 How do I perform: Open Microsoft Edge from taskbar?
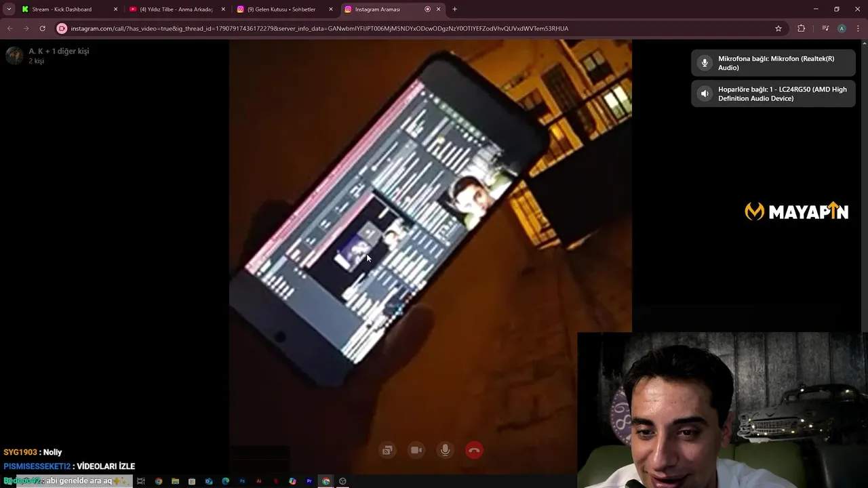pos(226,481)
